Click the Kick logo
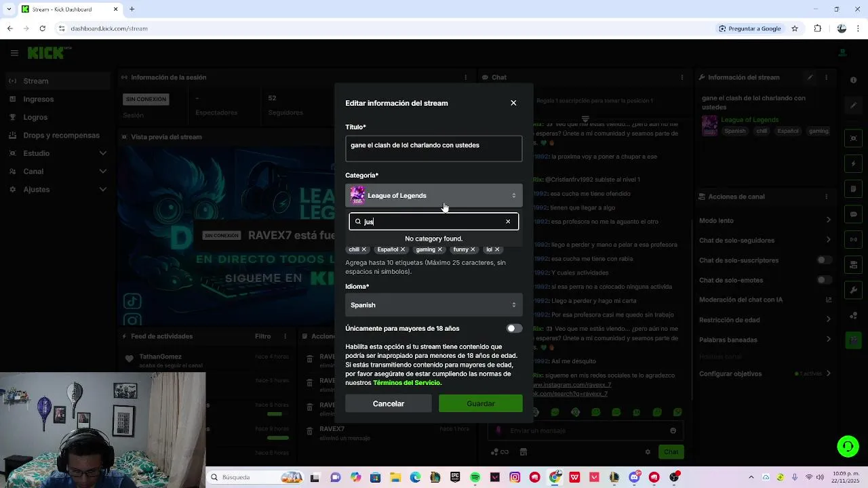 click(46, 53)
